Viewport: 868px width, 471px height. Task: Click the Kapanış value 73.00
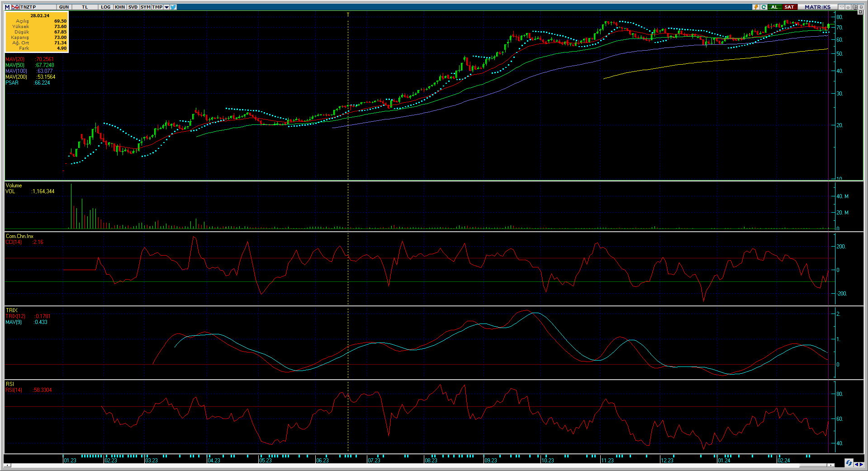[61, 38]
